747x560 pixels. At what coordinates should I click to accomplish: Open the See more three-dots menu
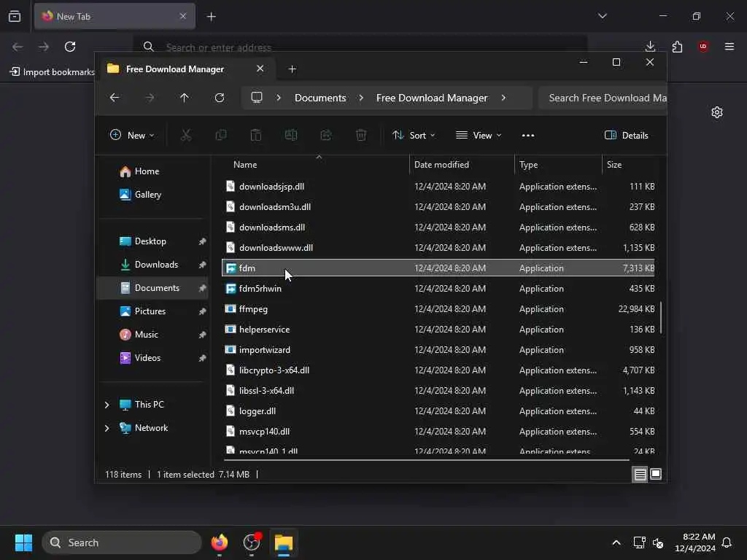[528, 135]
